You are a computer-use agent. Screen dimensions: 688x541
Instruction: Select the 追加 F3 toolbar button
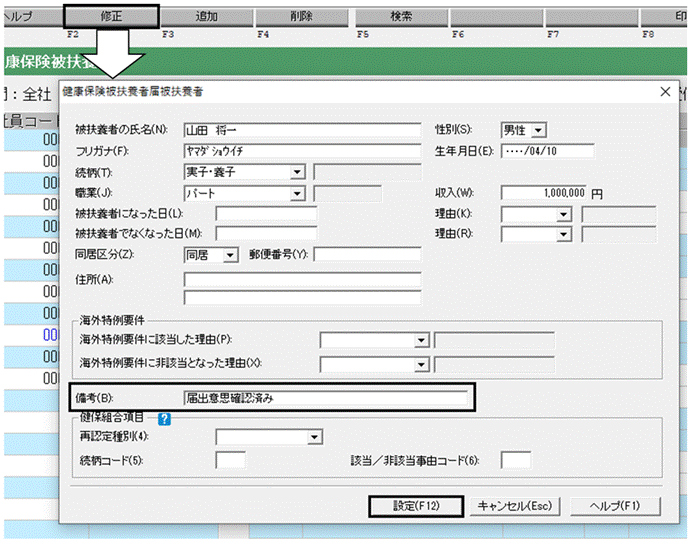pyautogui.click(x=207, y=17)
